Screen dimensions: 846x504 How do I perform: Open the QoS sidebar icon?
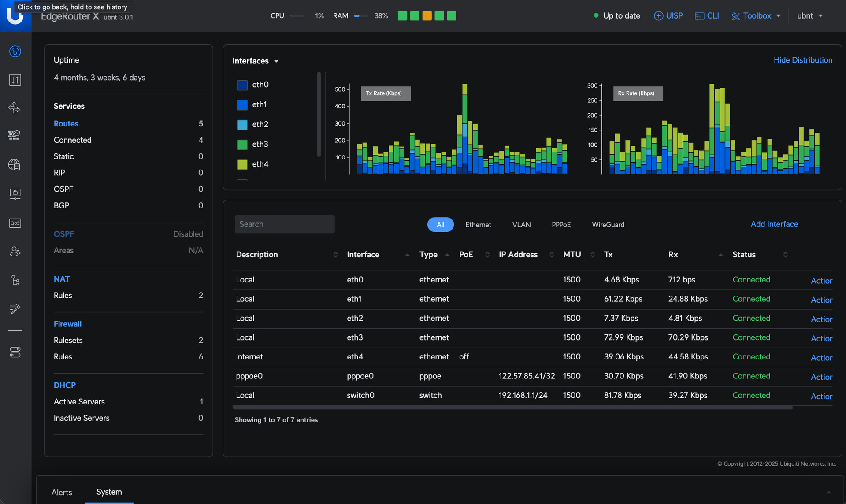15,223
